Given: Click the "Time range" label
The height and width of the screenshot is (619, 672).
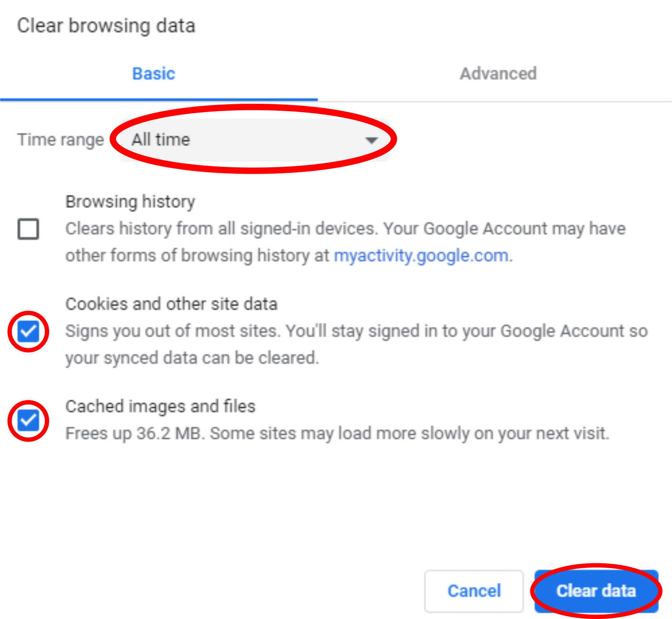Looking at the screenshot, I should [61, 140].
